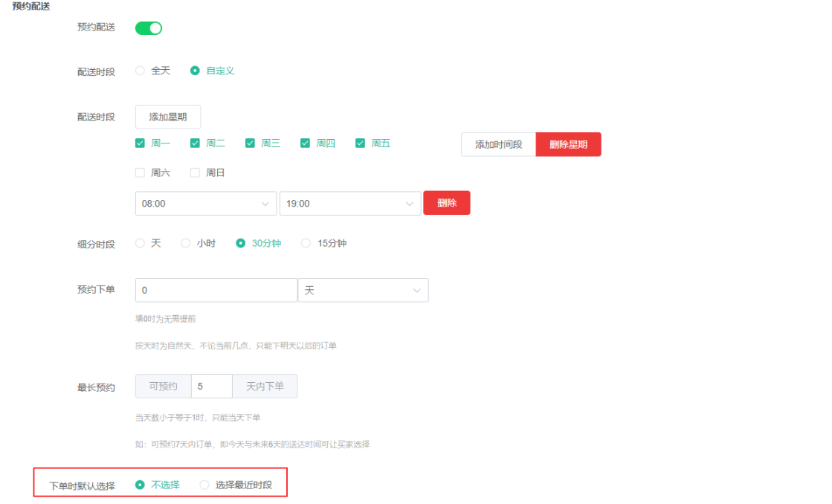Select 小时 as the time subdivision
The height and width of the screenshot is (504, 832).
pyautogui.click(x=186, y=243)
